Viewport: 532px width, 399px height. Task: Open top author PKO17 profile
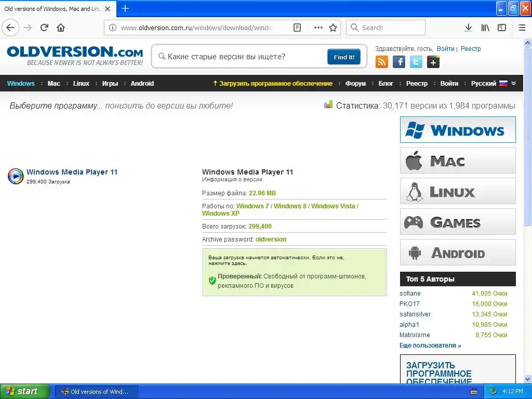pyautogui.click(x=409, y=304)
